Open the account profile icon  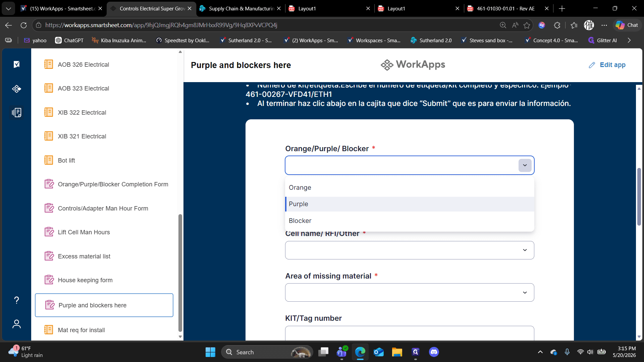coord(16,324)
